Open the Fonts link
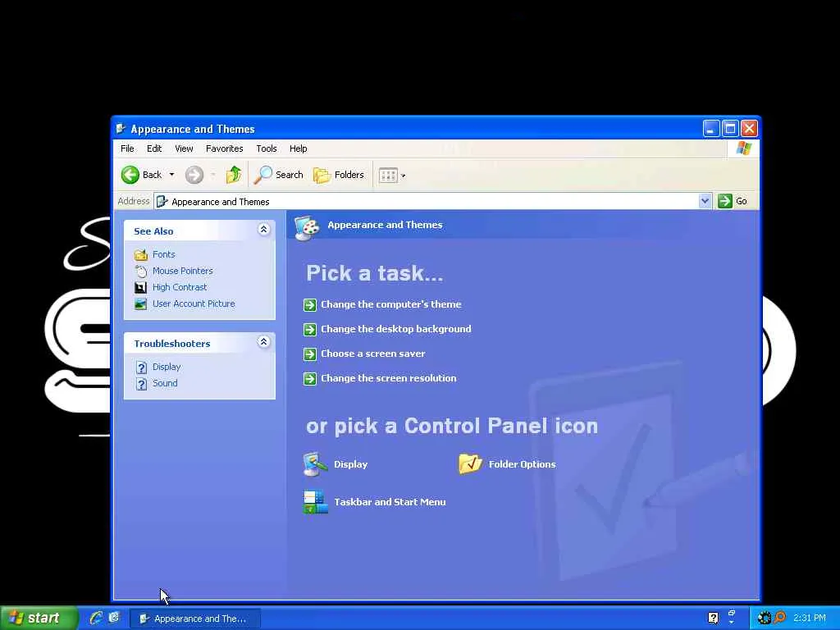Image resolution: width=840 pixels, height=630 pixels. (x=164, y=254)
